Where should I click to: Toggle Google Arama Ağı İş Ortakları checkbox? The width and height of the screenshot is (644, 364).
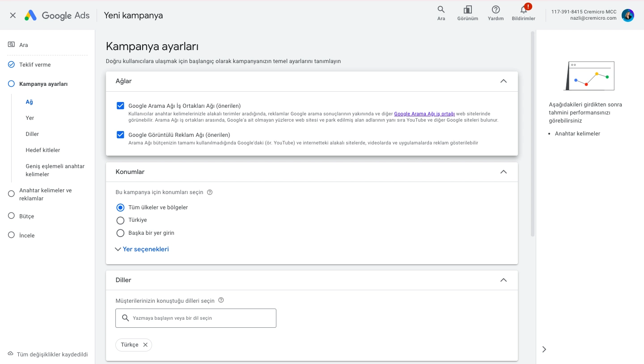[120, 106]
